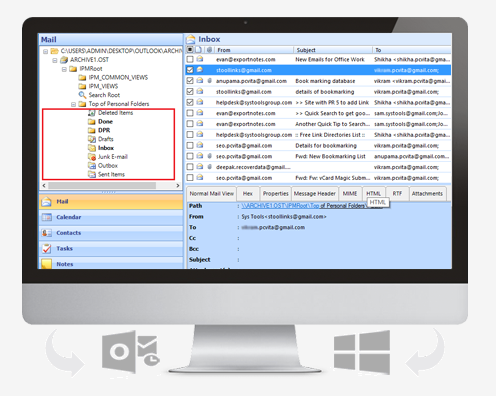
Task: Uncheck the details of bookmarking email
Action: click(190, 91)
